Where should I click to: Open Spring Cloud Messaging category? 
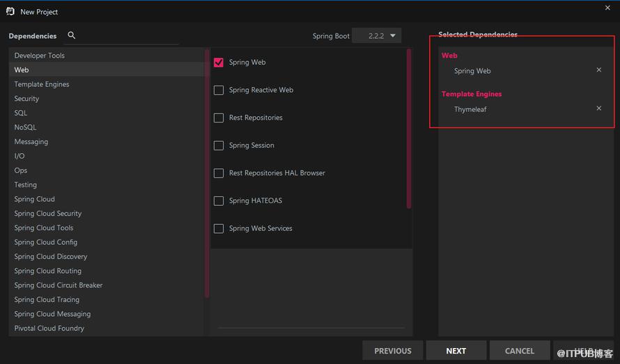tap(106, 314)
